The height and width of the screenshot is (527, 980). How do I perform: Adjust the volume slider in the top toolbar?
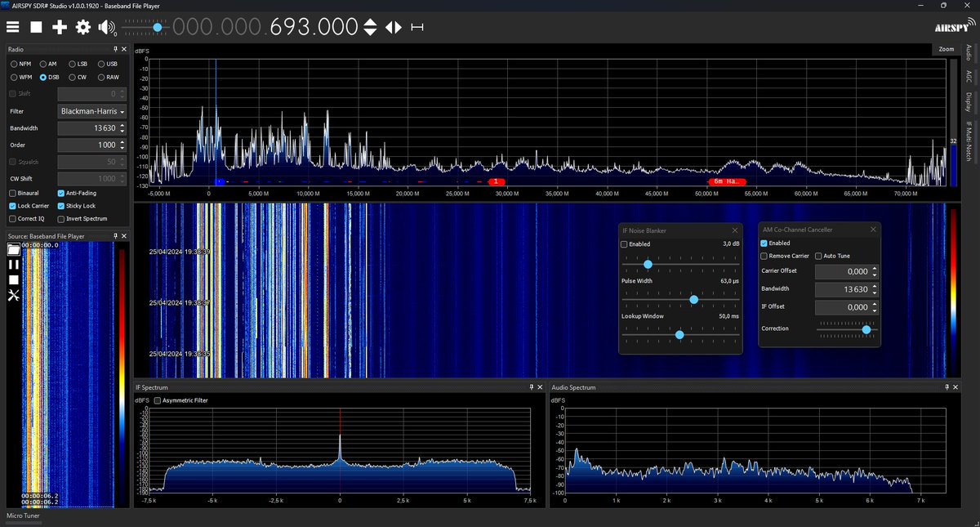(145, 27)
